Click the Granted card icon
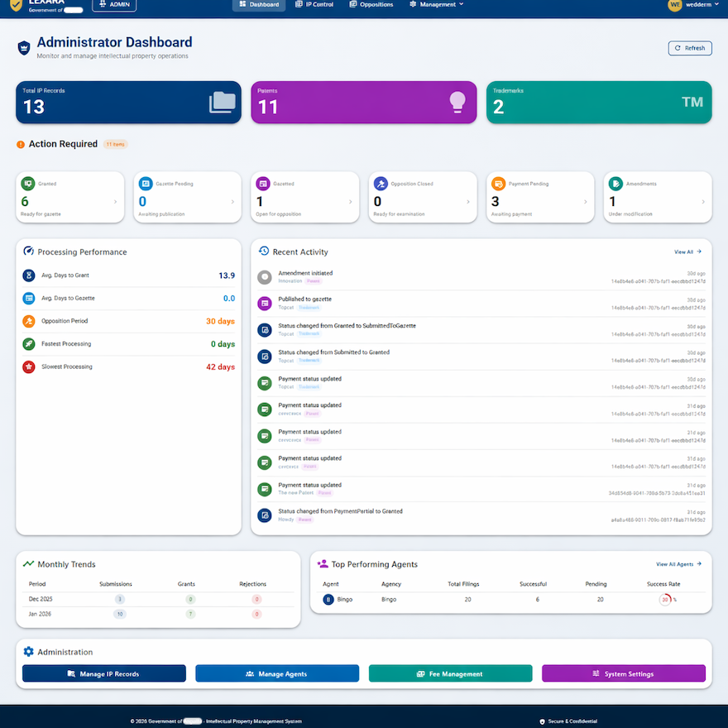The image size is (728, 728). [x=28, y=184]
